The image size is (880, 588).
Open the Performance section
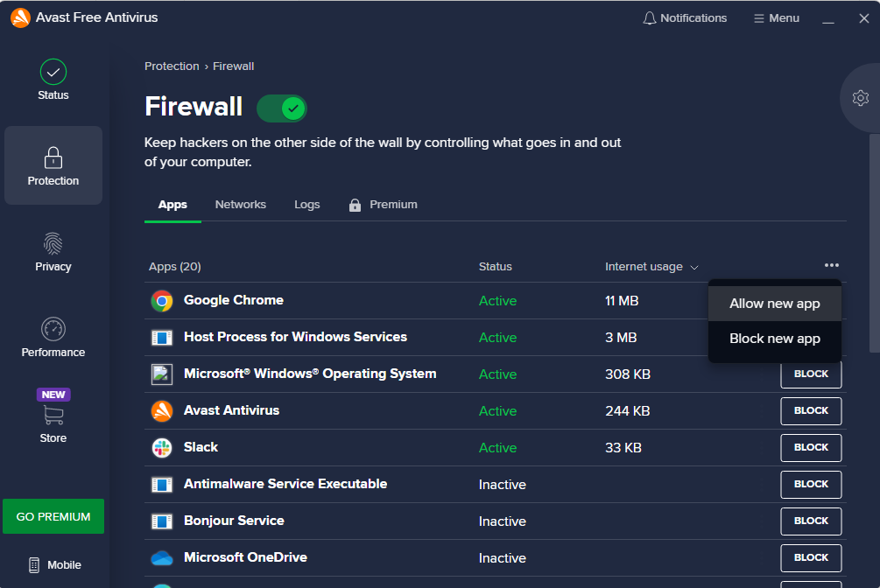53,337
